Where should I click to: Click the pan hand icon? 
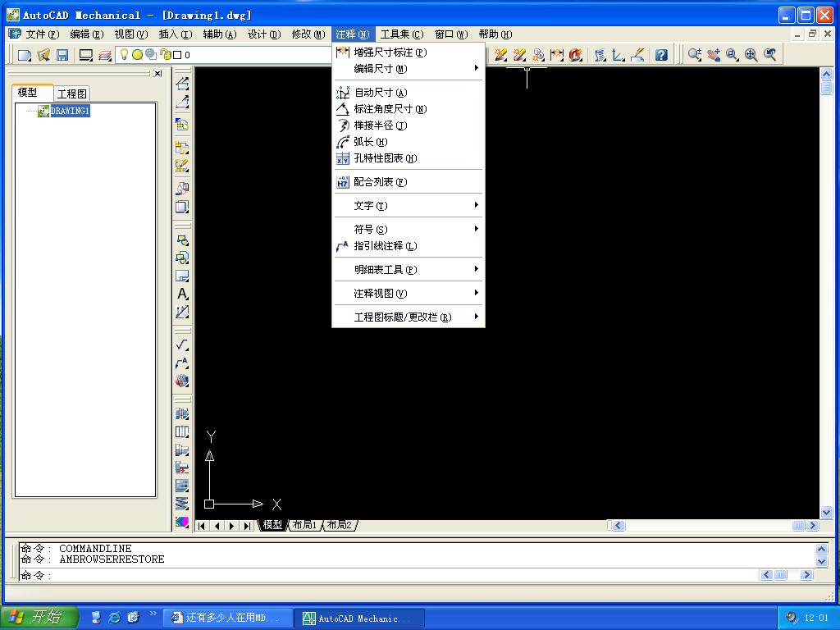[x=714, y=54]
